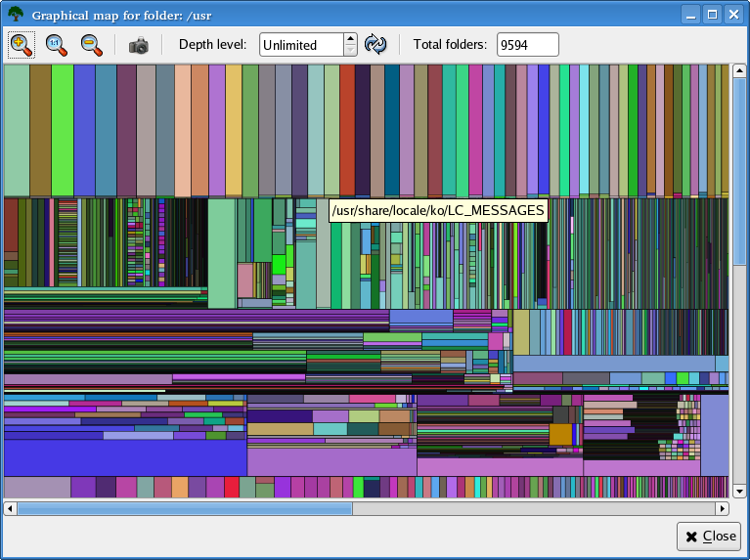Click the red block in the bottom row
750x560 pixels.
[x=232, y=487]
